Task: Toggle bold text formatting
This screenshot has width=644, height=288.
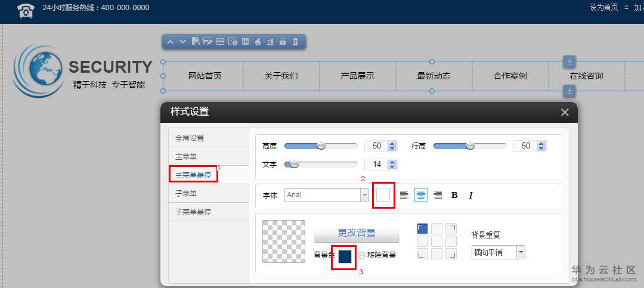Action: [x=454, y=195]
